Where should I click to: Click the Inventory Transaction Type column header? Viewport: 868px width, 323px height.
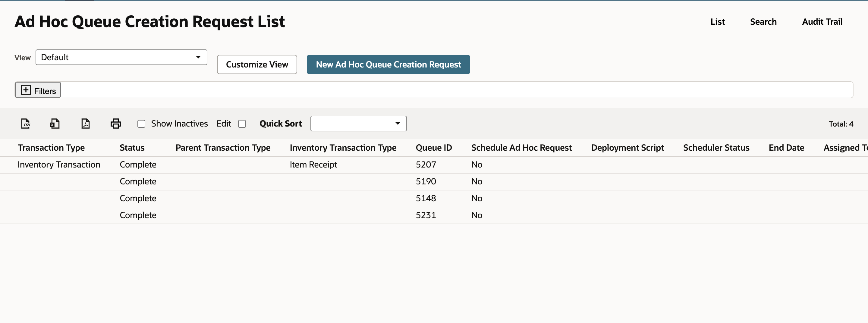(343, 148)
